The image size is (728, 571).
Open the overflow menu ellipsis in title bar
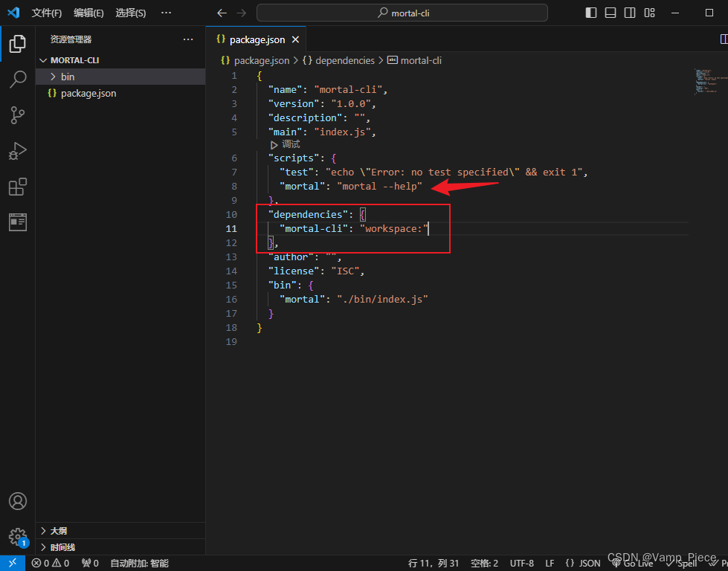tap(167, 13)
